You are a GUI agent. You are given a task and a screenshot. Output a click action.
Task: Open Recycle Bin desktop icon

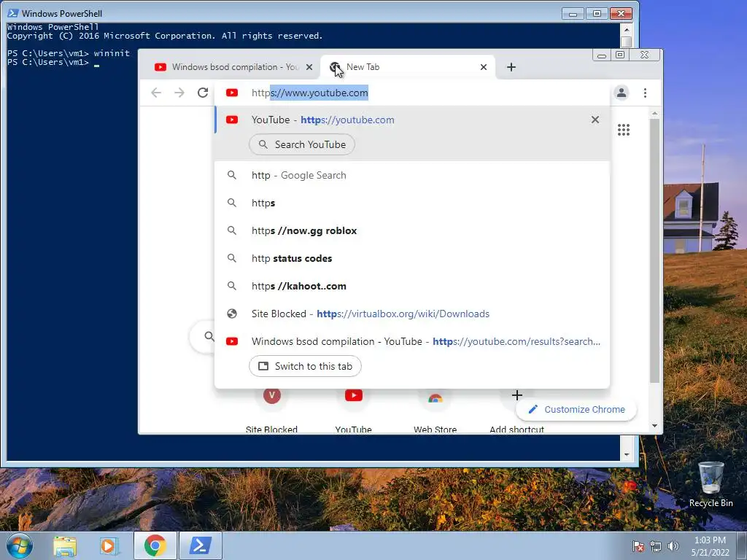[711, 484]
